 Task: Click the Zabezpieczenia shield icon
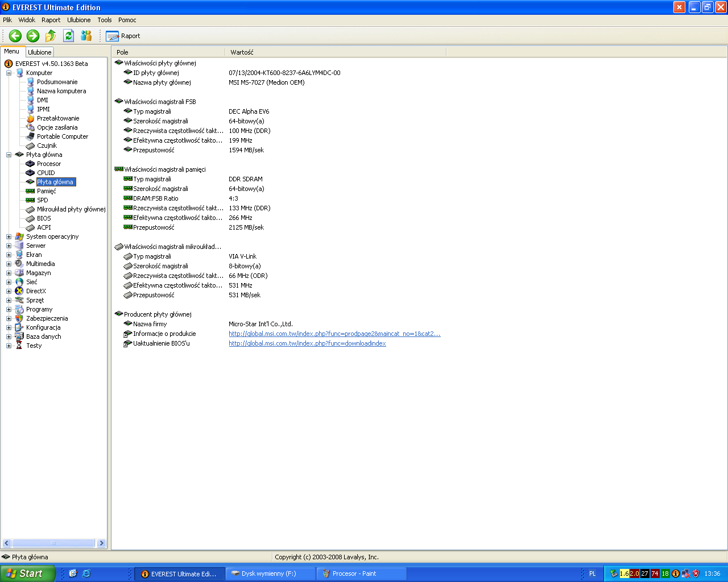point(19,318)
